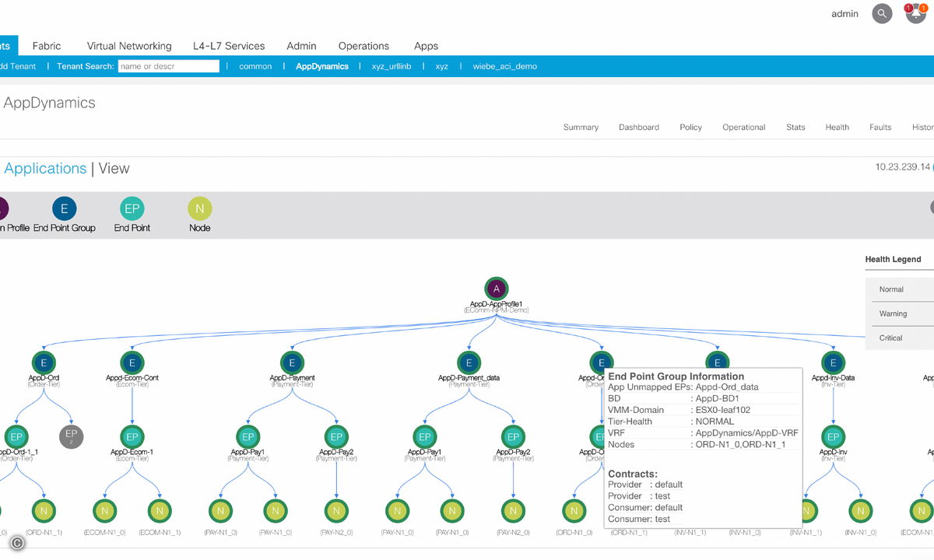Screen dimensions: 934x560
Task: Switch to the Policy sub-tab
Action: tap(690, 128)
